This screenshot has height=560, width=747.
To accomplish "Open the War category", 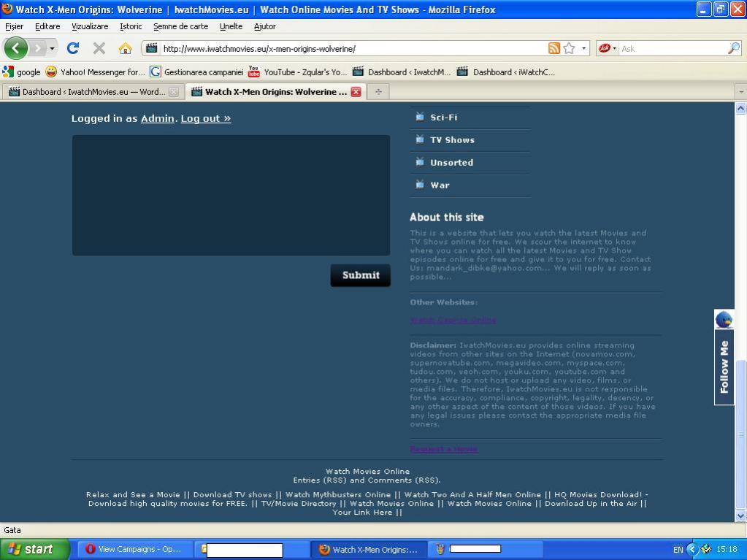I will pos(440,185).
